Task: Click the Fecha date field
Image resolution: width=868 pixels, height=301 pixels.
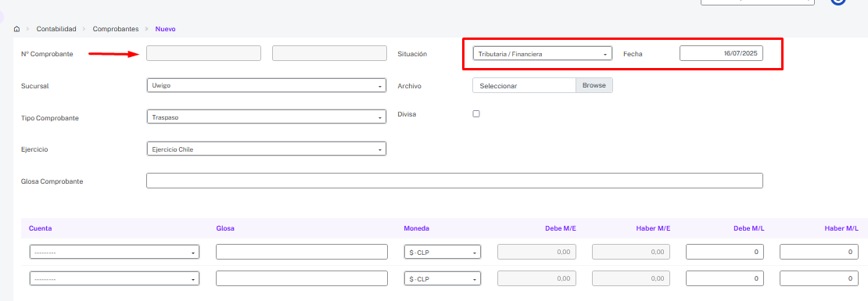Action: click(721, 53)
